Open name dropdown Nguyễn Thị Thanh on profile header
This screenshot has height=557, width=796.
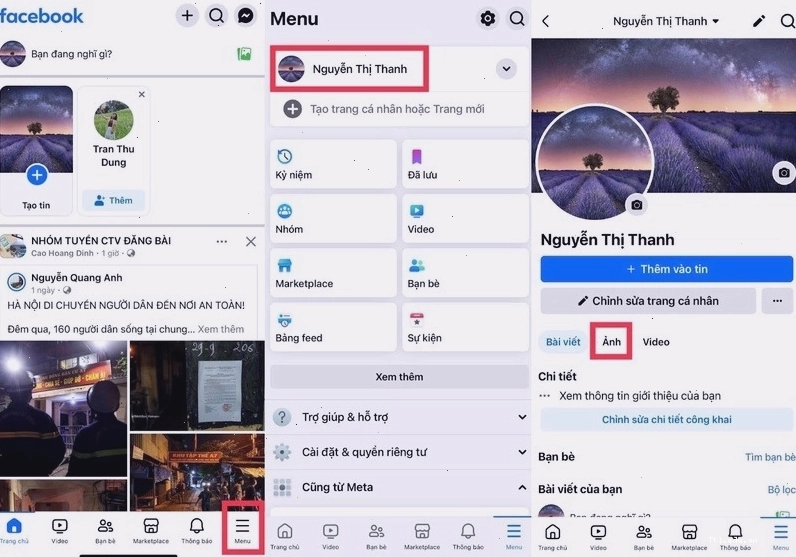click(666, 21)
